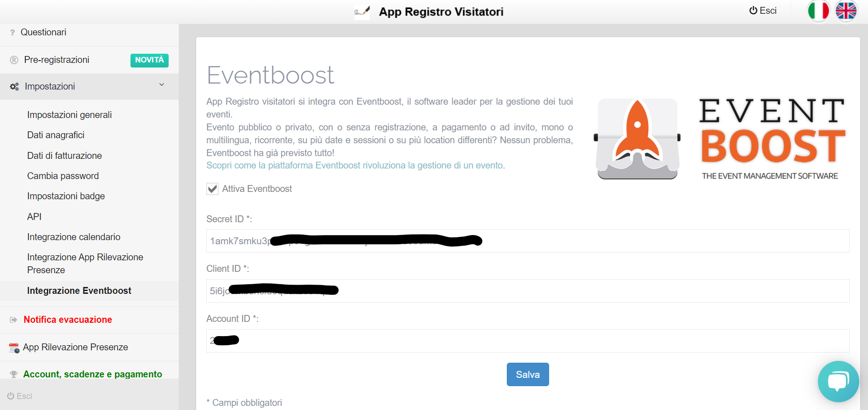Click THE EVENT MANAGEMENT SOFTWARE tagline
868x410 pixels.
coord(770,176)
